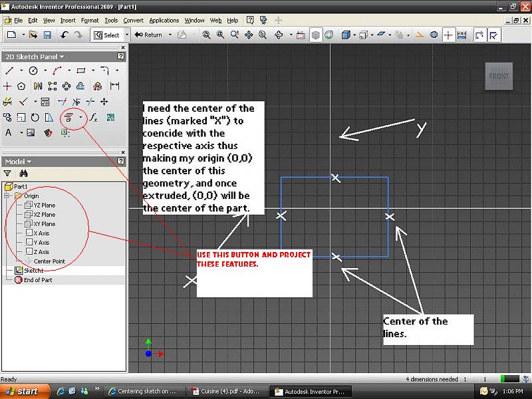Open the blue cube display mode dropdown
This screenshot has width=532, height=399.
click(x=354, y=35)
